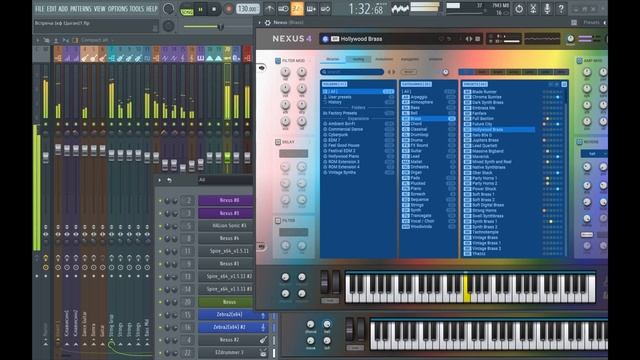The width and height of the screenshot is (640, 360).
Task: Click the Hollywood Brass preset name display
Action: click(x=361, y=39)
